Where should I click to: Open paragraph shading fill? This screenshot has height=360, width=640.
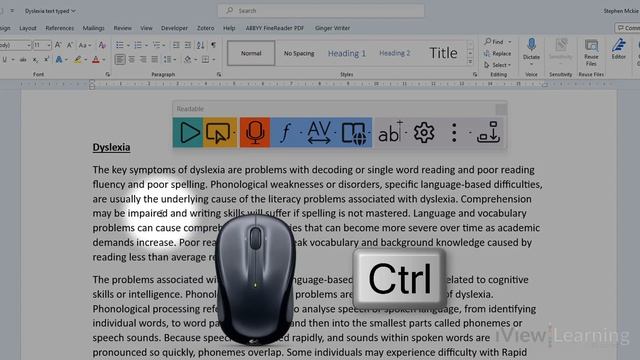click(187, 60)
